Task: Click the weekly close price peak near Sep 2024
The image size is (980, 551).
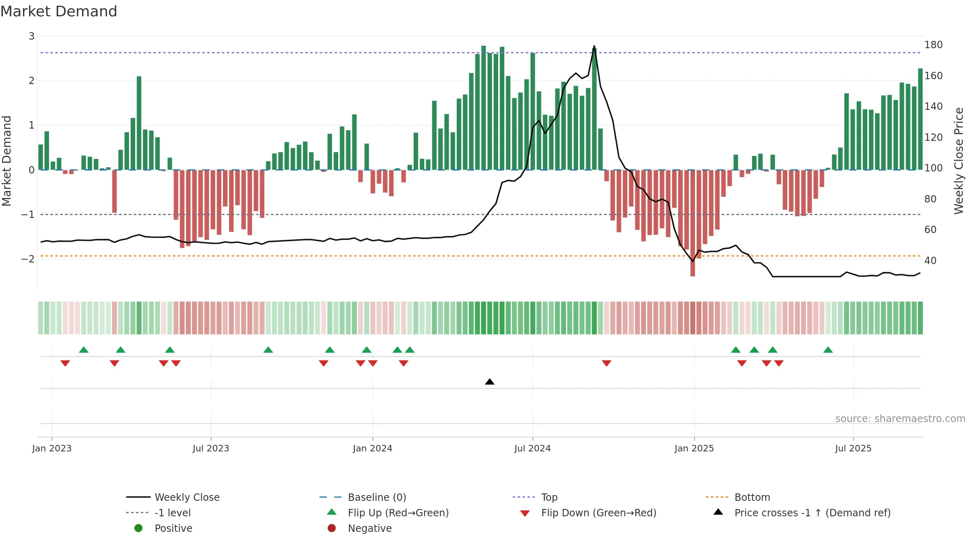Action: tap(594, 46)
